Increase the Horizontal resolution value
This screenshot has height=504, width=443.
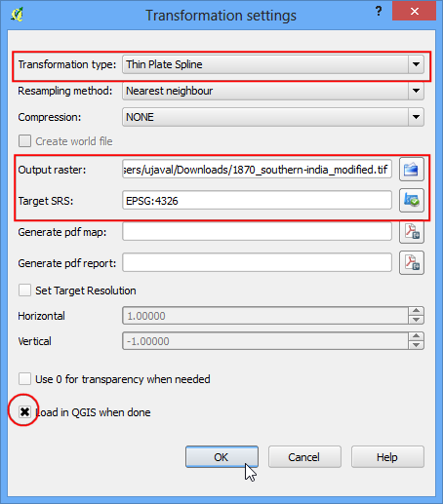point(416,311)
